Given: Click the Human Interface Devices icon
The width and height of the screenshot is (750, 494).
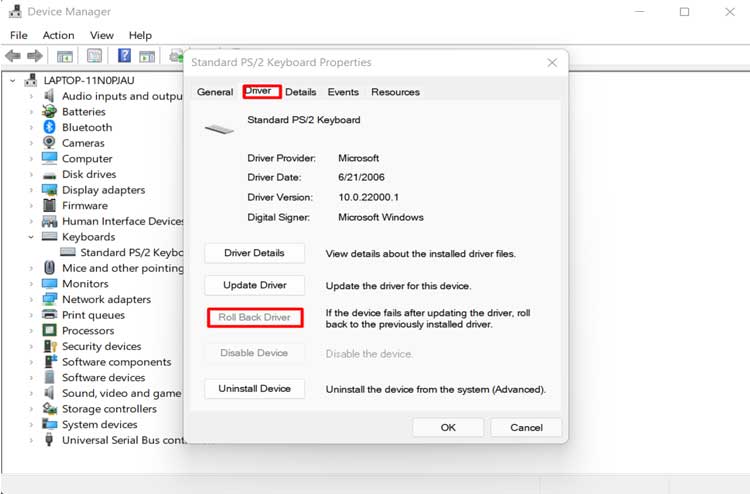Looking at the screenshot, I should tap(49, 221).
